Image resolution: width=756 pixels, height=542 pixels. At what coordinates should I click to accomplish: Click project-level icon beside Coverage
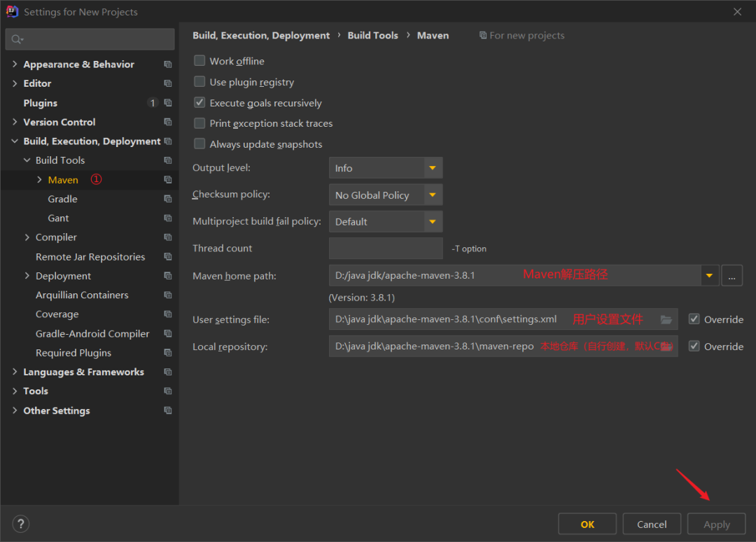[x=168, y=314]
